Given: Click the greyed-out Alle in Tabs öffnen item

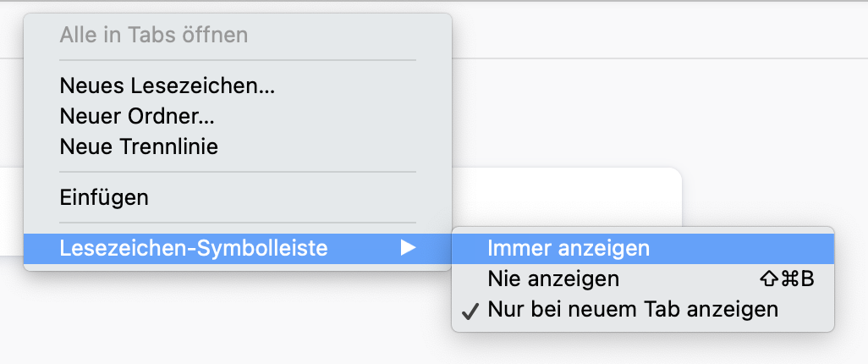Looking at the screenshot, I should (153, 35).
